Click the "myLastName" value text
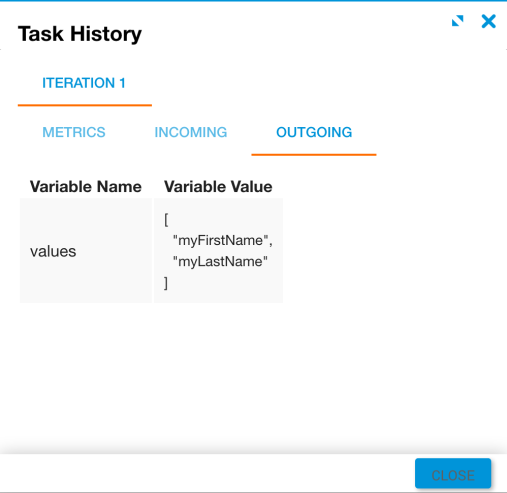The height and width of the screenshot is (493, 507). click(x=220, y=262)
